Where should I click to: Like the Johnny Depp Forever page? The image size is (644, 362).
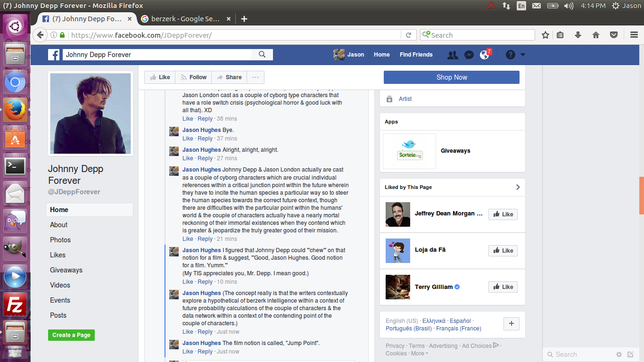click(x=160, y=77)
